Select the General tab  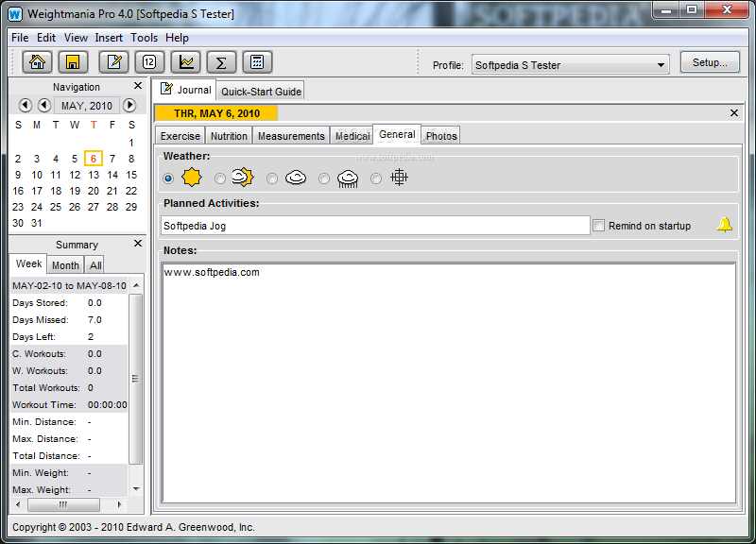(x=397, y=134)
